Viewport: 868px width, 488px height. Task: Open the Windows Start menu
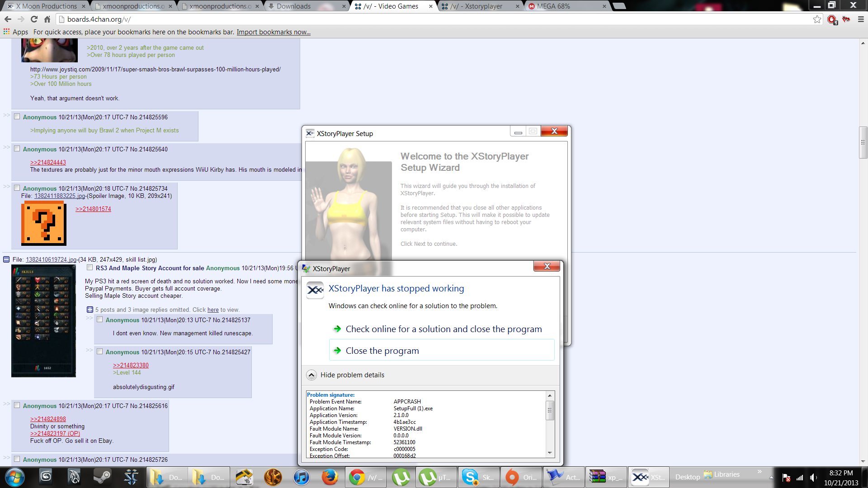click(x=15, y=478)
